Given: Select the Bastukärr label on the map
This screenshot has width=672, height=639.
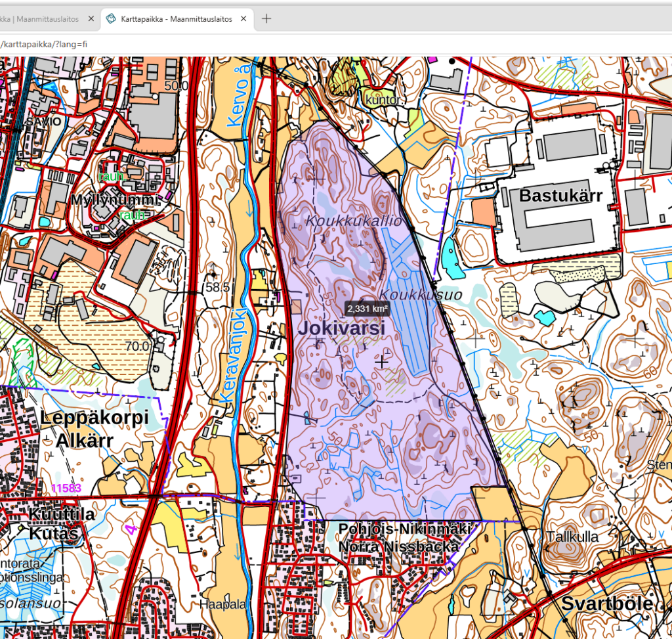Looking at the screenshot, I should point(560,196).
